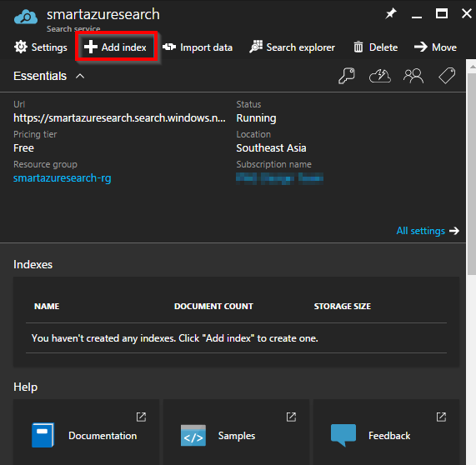Click Add index in the toolbar

(116, 47)
